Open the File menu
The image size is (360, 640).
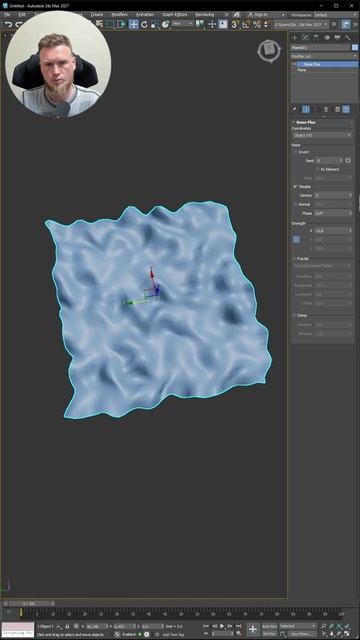pos(7,15)
